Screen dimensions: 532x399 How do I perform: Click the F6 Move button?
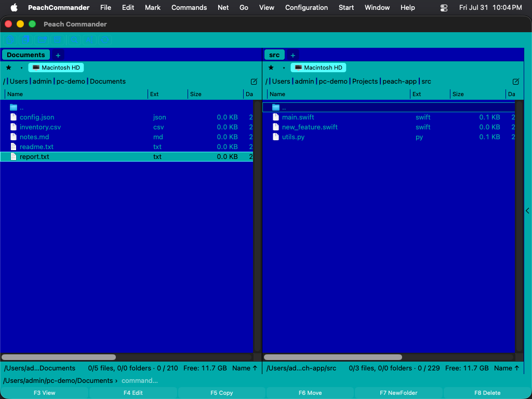click(x=310, y=393)
